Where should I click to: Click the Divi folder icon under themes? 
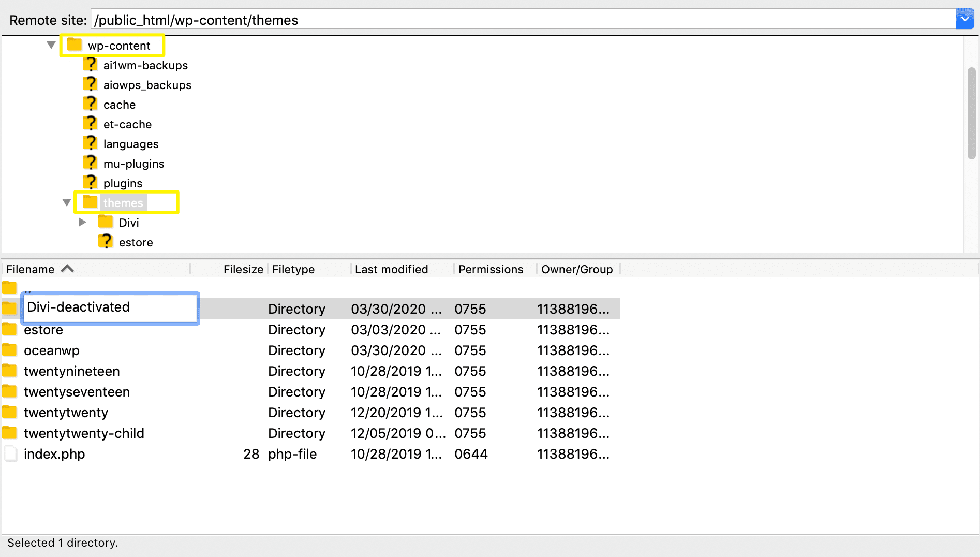(106, 222)
